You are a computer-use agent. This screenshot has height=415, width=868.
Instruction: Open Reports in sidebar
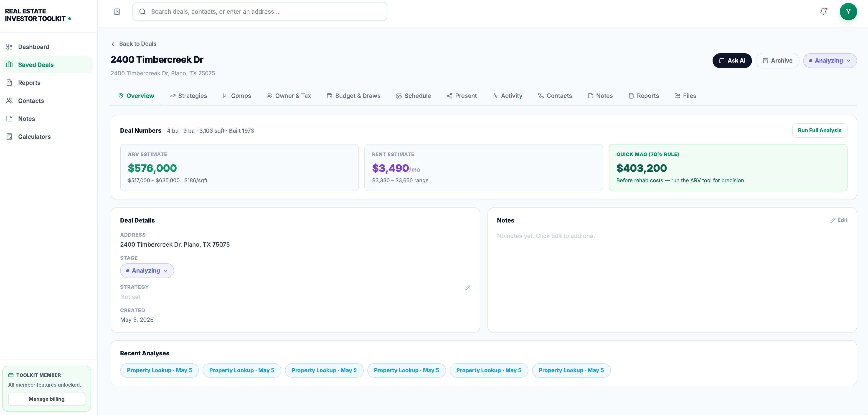(x=47, y=83)
